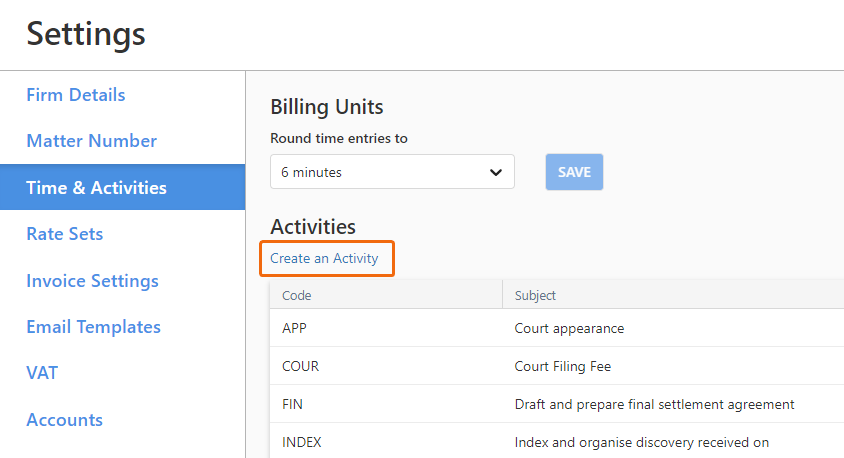Open the INDEX activity row
Image resolution: width=844 pixels, height=458 pixels.
pyautogui.click(x=557, y=441)
